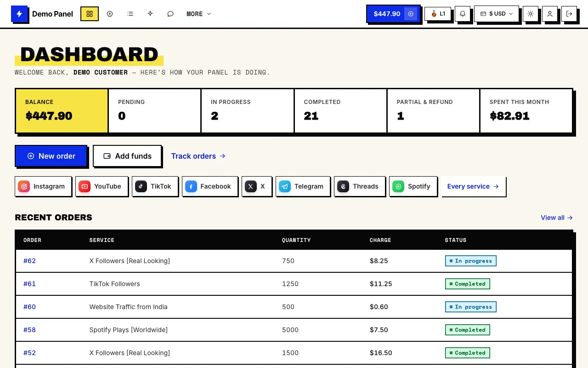Viewport: 588px width, 368px height.
Task: Select the Facebook service category
Action: click(x=210, y=186)
